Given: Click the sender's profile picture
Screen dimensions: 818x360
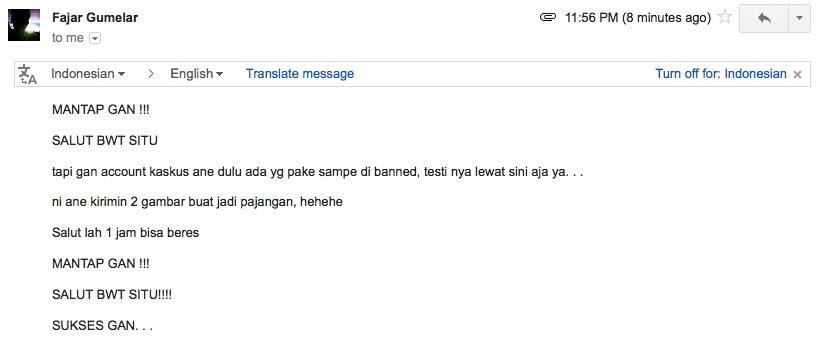Looking at the screenshot, I should (x=24, y=25).
